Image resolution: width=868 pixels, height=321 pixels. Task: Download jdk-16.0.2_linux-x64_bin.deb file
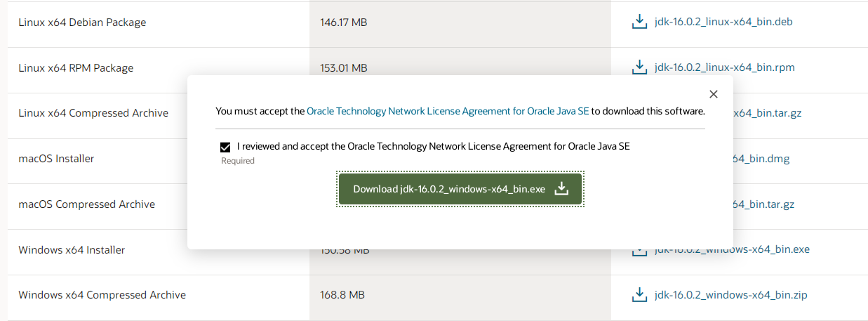[x=723, y=22]
